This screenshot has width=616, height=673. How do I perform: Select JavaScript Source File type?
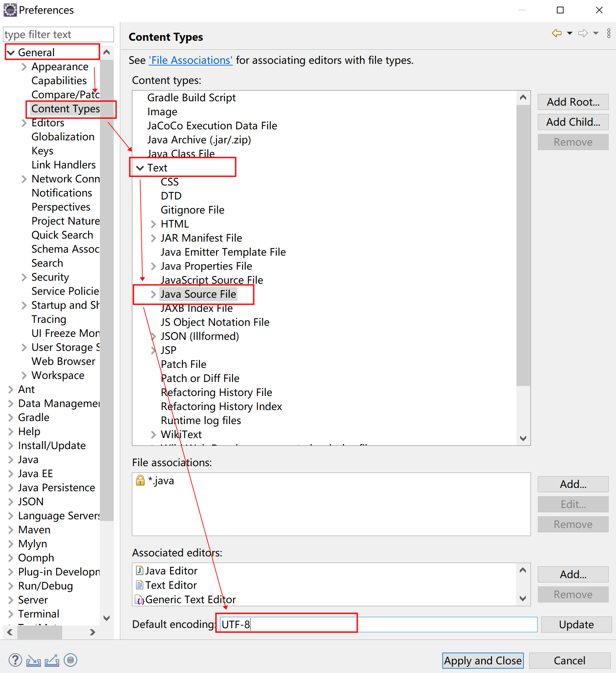(212, 280)
